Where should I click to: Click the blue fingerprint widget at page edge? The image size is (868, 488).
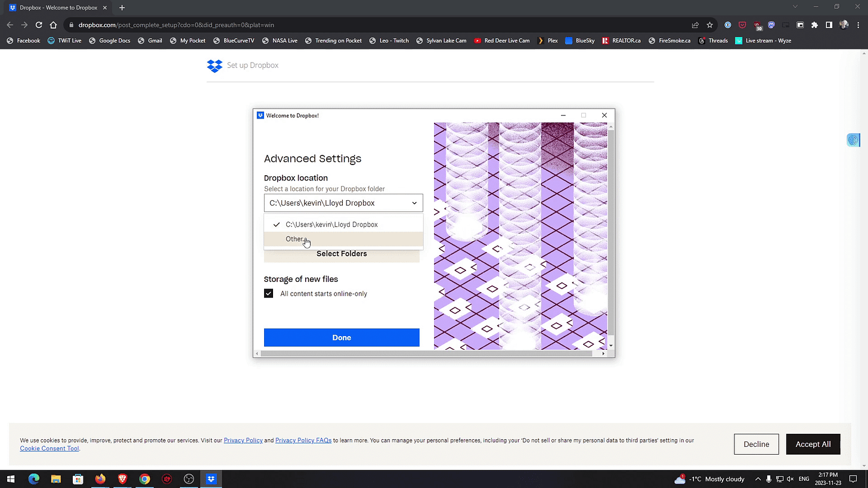pos(853,140)
